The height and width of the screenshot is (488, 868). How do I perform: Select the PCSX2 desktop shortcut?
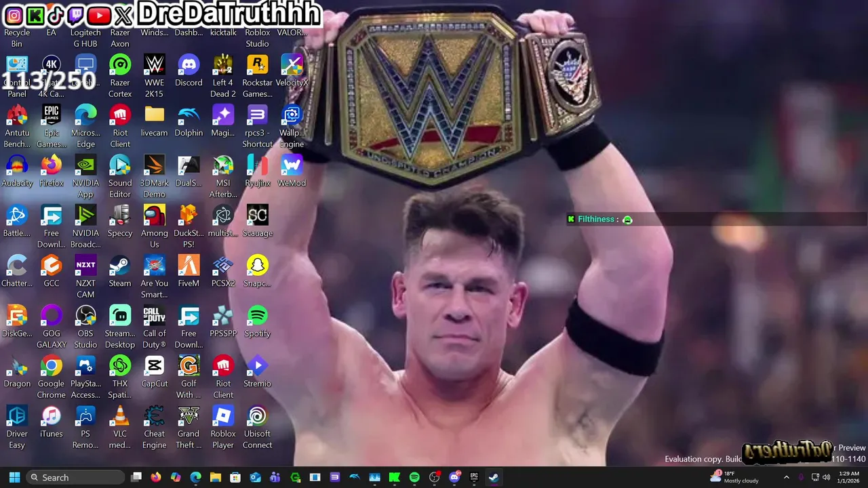tap(223, 271)
